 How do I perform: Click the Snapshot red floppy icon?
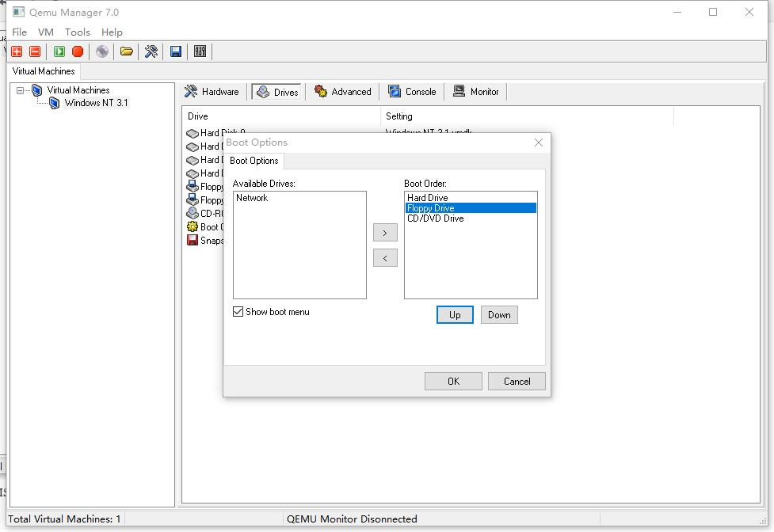[192, 240]
